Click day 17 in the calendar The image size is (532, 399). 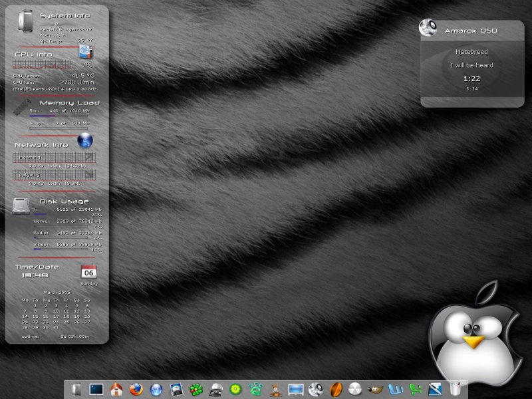pyautogui.click(x=56, y=317)
